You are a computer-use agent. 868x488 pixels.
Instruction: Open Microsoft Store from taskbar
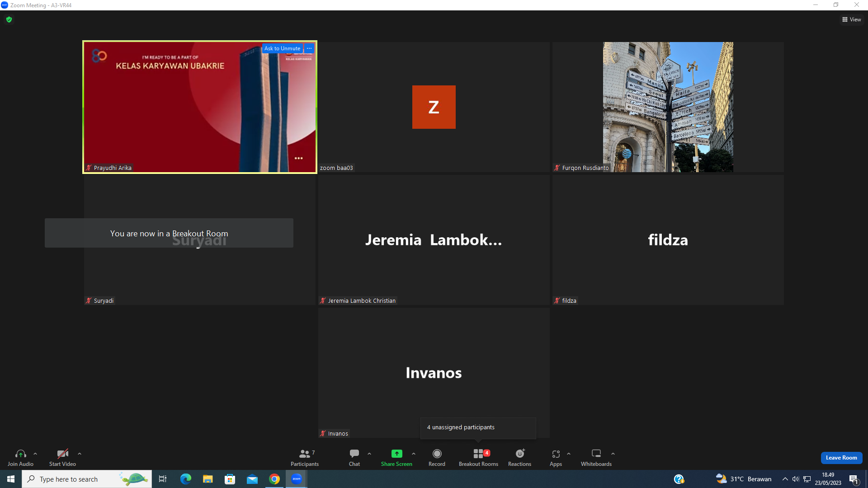(230, 479)
